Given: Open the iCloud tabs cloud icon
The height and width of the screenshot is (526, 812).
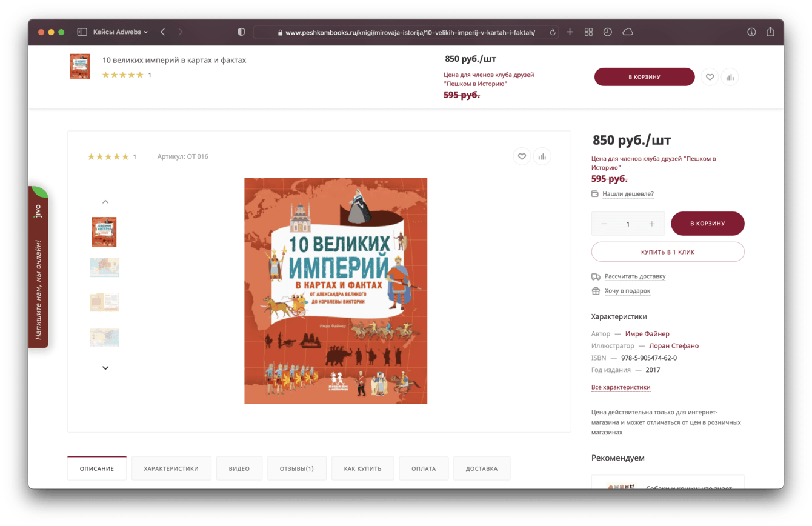Looking at the screenshot, I should 628,32.
